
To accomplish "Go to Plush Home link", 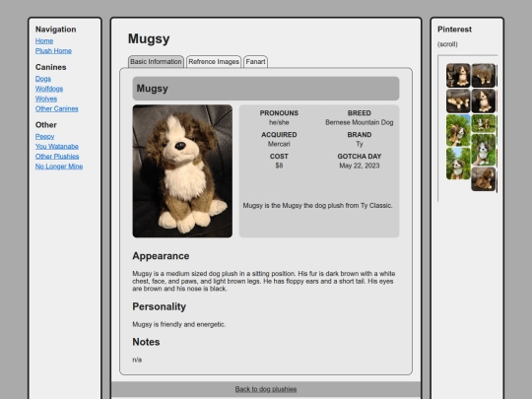I will (53, 51).
